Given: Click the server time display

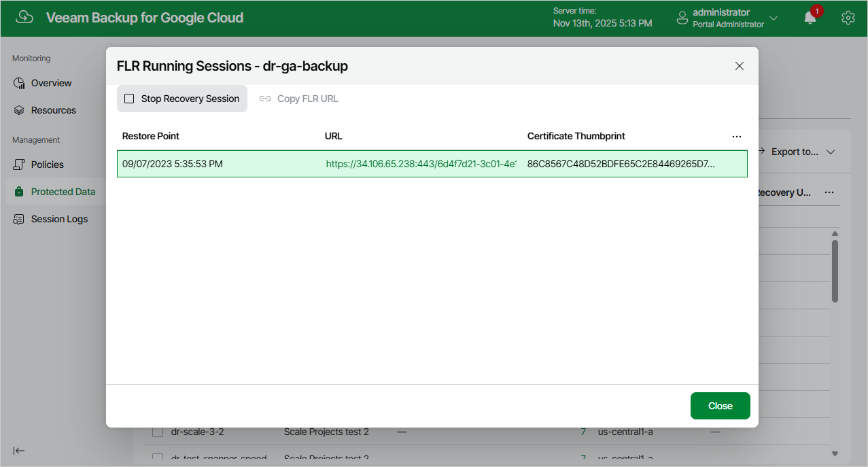Looking at the screenshot, I should 602,18.
